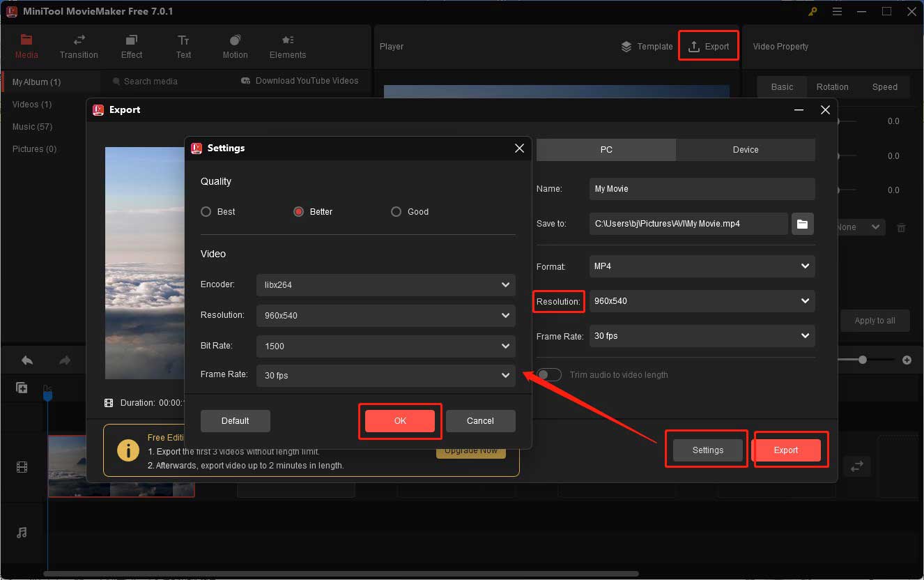Click the Apply to all button
Image resolution: width=924 pixels, height=580 pixels.
[x=875, y=321]
